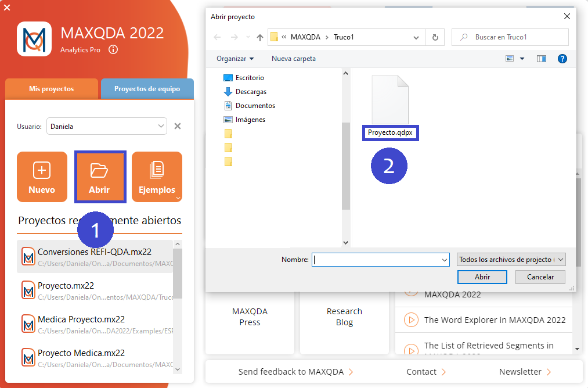Click Nueva carpeta in the dialog toolbar
The height and width of the screenshot is (388, 588).
pyautogui.click(x=294, y=59)
